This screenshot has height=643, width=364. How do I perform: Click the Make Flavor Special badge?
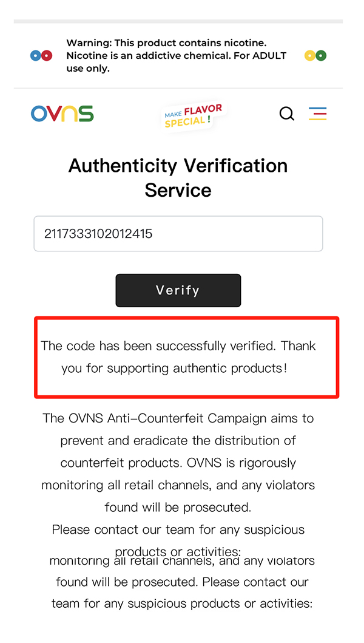[x=194, y=115]
